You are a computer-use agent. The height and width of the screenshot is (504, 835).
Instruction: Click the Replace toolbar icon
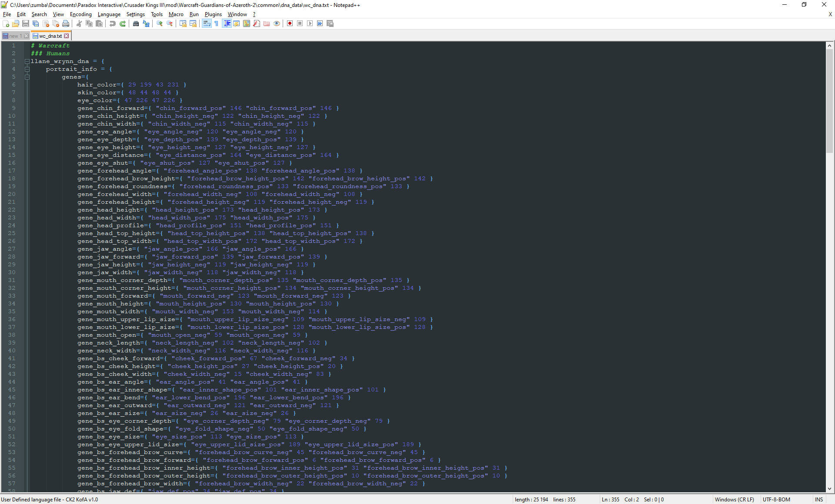tap(146, 23)
